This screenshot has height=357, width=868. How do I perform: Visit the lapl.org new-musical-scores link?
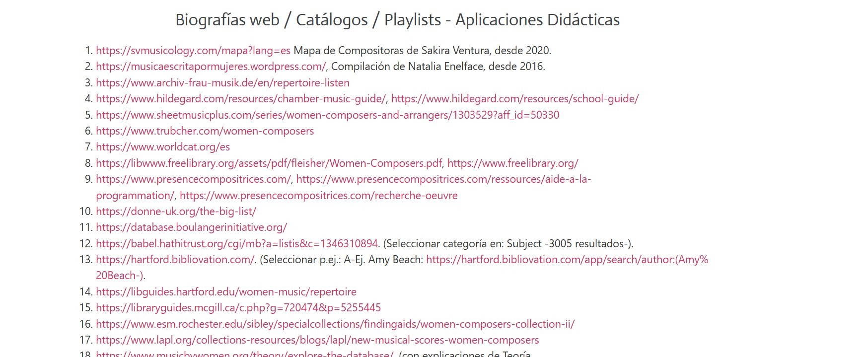pos(317,340)
